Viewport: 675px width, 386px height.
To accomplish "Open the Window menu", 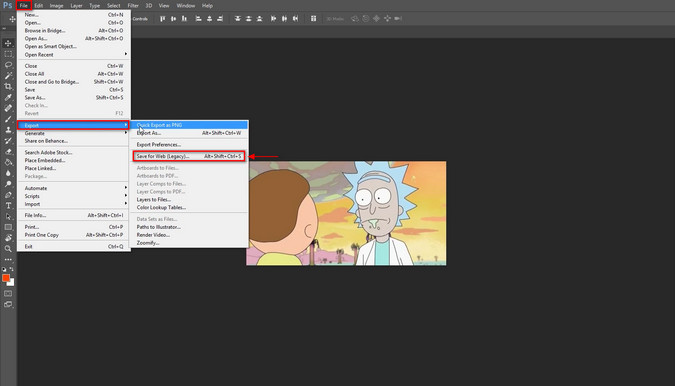I will click(186, 6).
